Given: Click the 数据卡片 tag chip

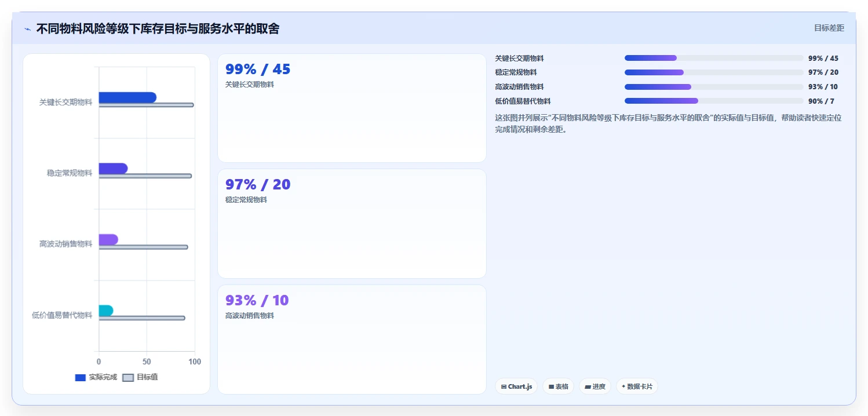Looking at the screenshot, I should pyautogui.click(x=637, y=386).
